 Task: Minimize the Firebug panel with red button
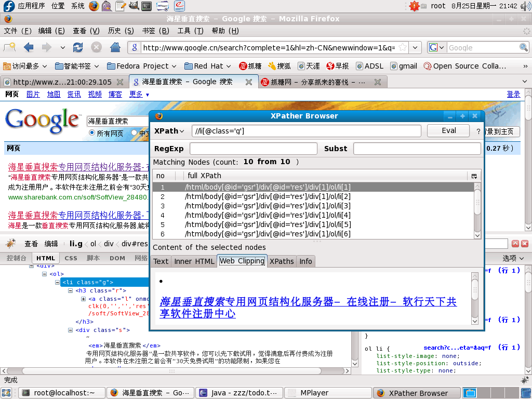click(515, 244)
